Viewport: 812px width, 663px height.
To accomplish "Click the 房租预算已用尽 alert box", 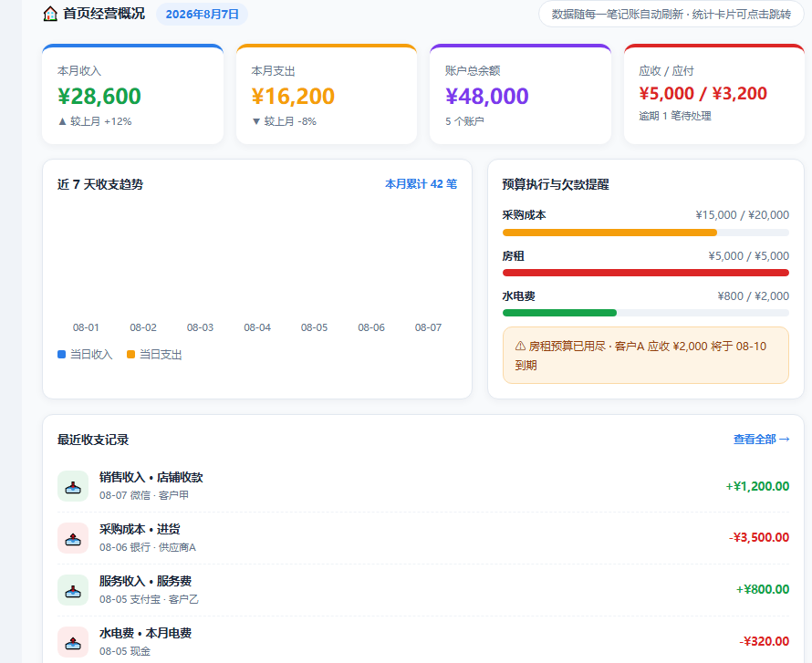I will click(x=646, y=355).
